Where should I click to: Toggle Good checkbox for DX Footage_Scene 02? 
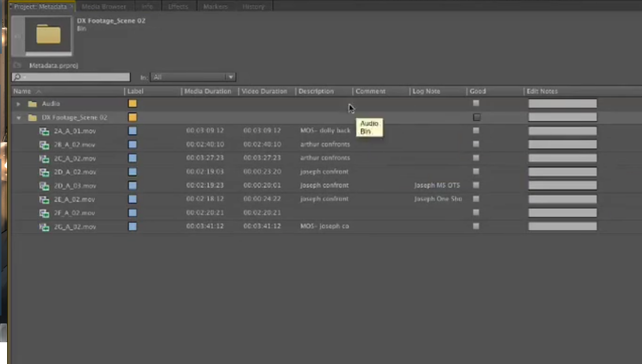tap(477, 117)
